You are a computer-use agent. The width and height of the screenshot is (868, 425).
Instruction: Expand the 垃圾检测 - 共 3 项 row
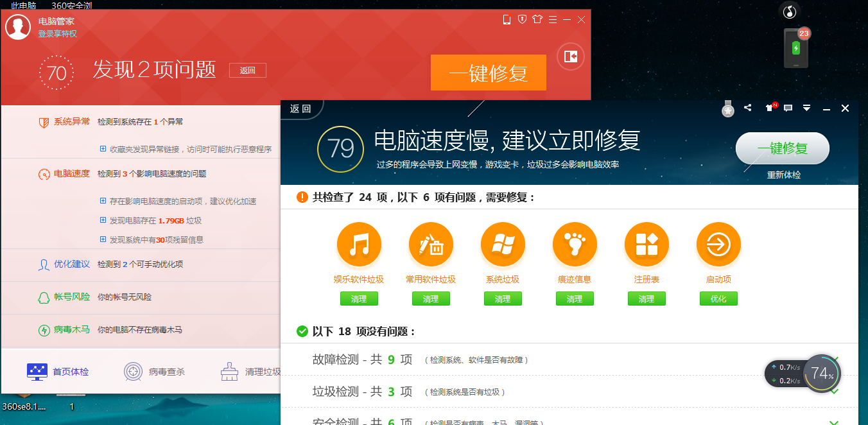[569, 392]
